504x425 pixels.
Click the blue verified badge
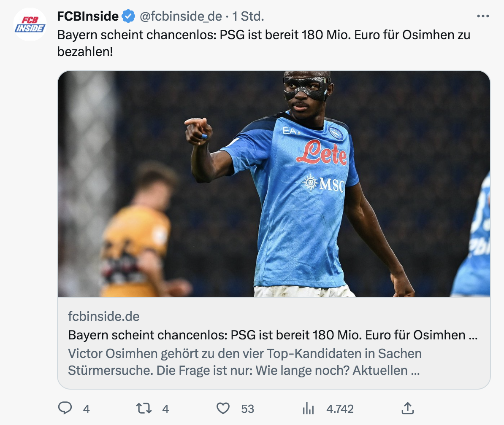coord(128,16)
